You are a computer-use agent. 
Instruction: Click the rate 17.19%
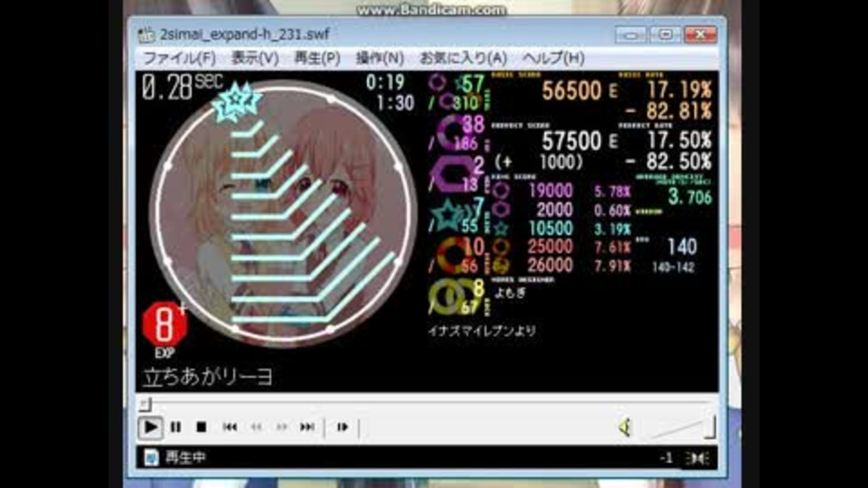point(680,90)
